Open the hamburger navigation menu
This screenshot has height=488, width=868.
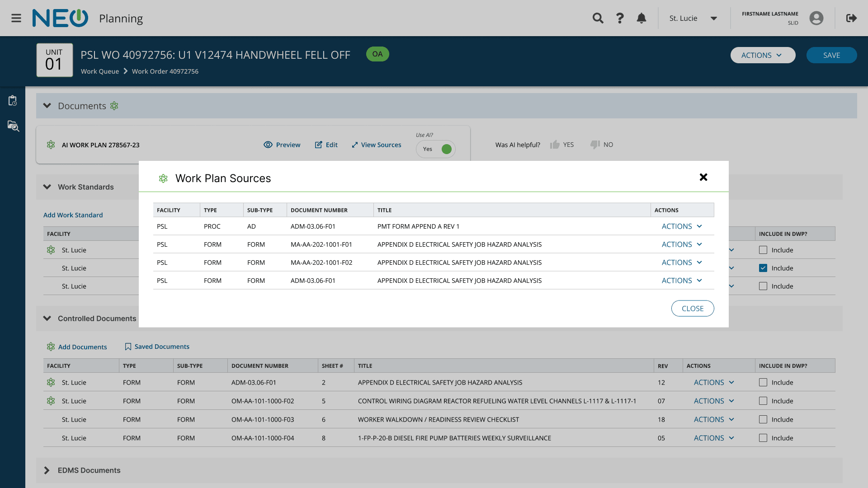[16, 18]
